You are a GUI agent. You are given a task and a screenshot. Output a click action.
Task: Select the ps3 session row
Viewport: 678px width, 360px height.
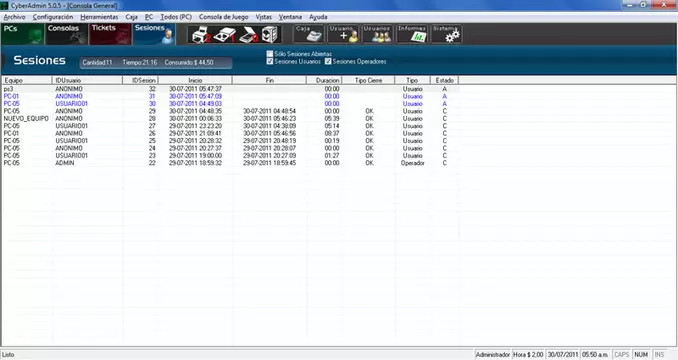click(230, 89)
